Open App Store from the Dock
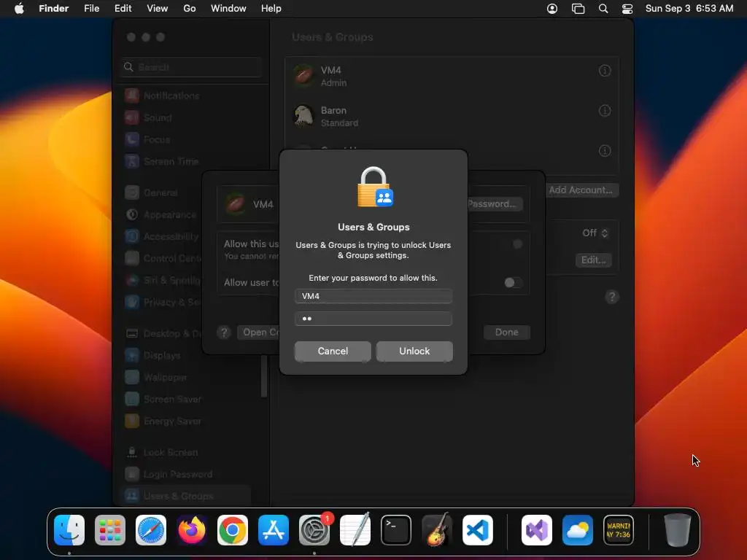Screen dimensions: 747x560 [274, 530]
